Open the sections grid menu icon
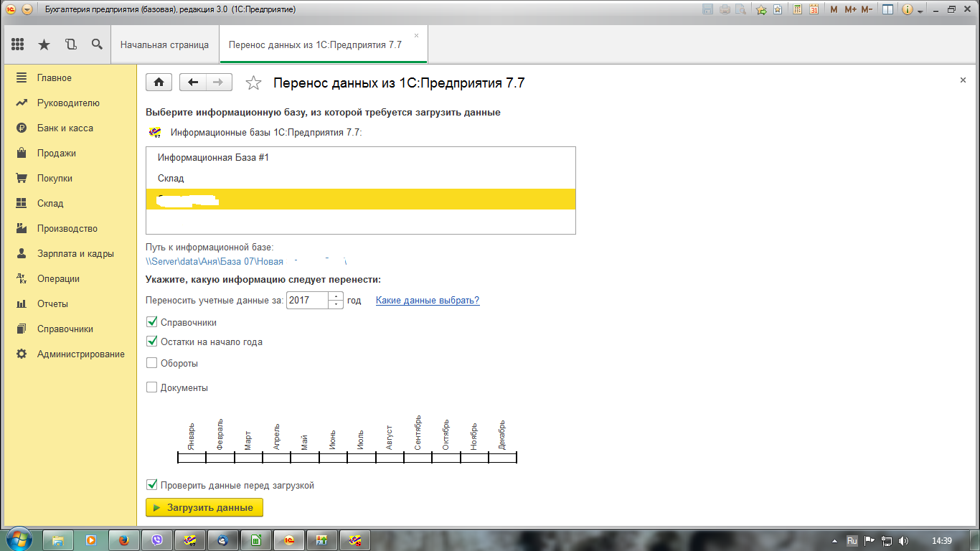The image size is (980, 551). (18, 44)
